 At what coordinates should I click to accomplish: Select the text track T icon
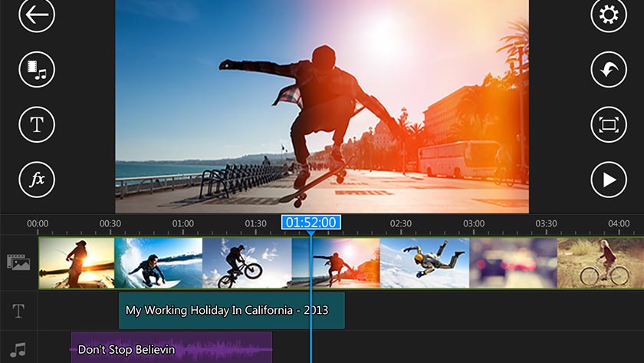pos(18,311)
